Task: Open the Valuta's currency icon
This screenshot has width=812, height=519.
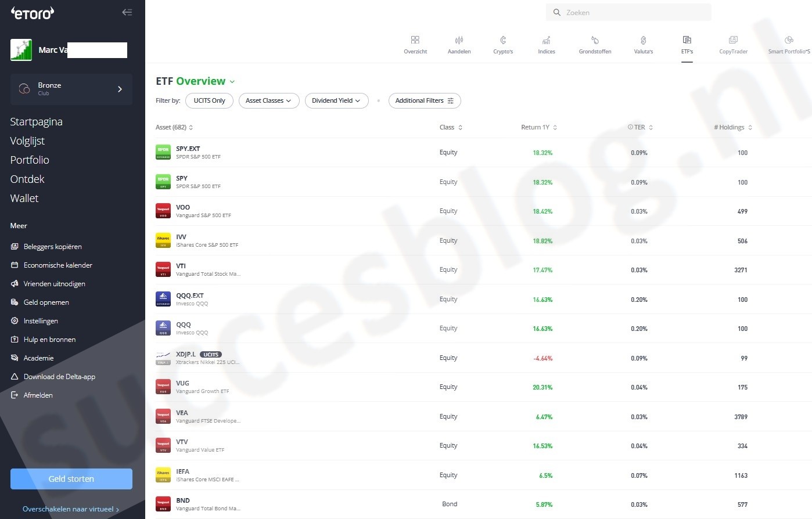Action: pyautogui.click(x=643, y=41)
